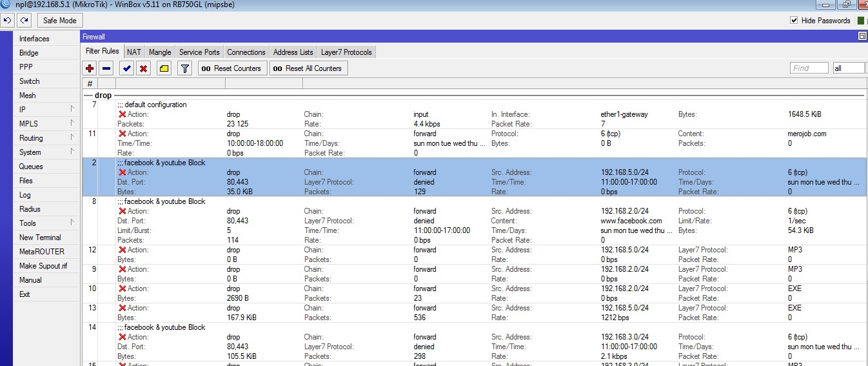Image resolution: width=868 pixels, height=366 pixels.
Task: Click the Undo arrow icon
Action: pyautogui.click(x=7, y=21)
